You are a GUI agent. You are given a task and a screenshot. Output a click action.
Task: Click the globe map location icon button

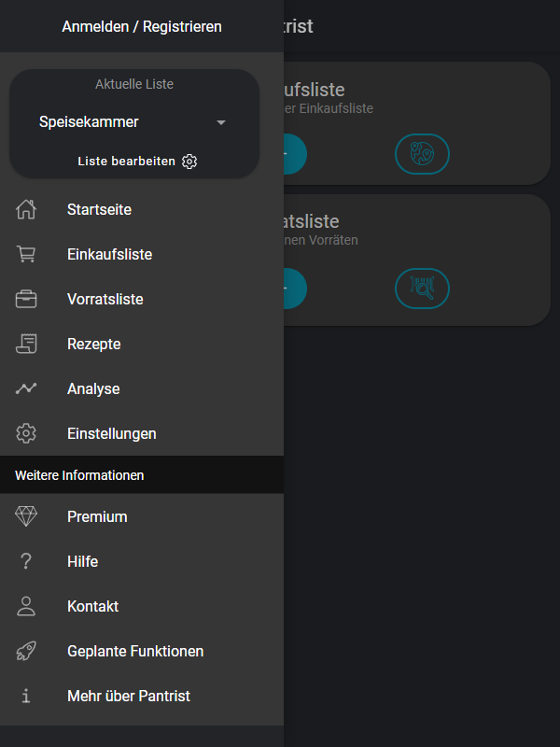pyautogui.click(x=422, y=154)
